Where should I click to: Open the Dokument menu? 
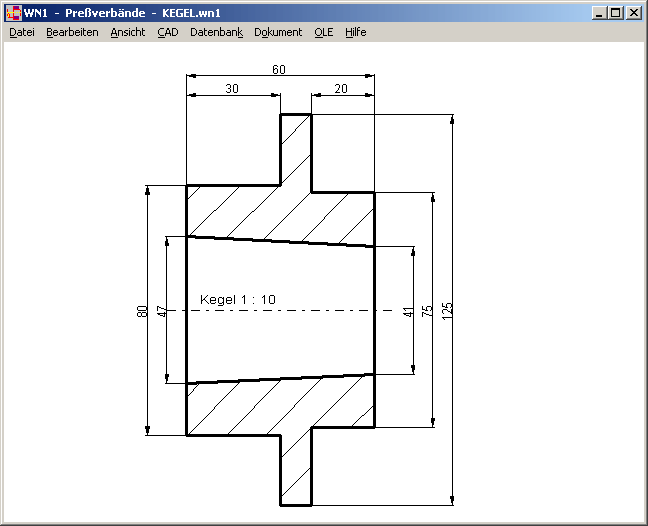click(278, 32)
